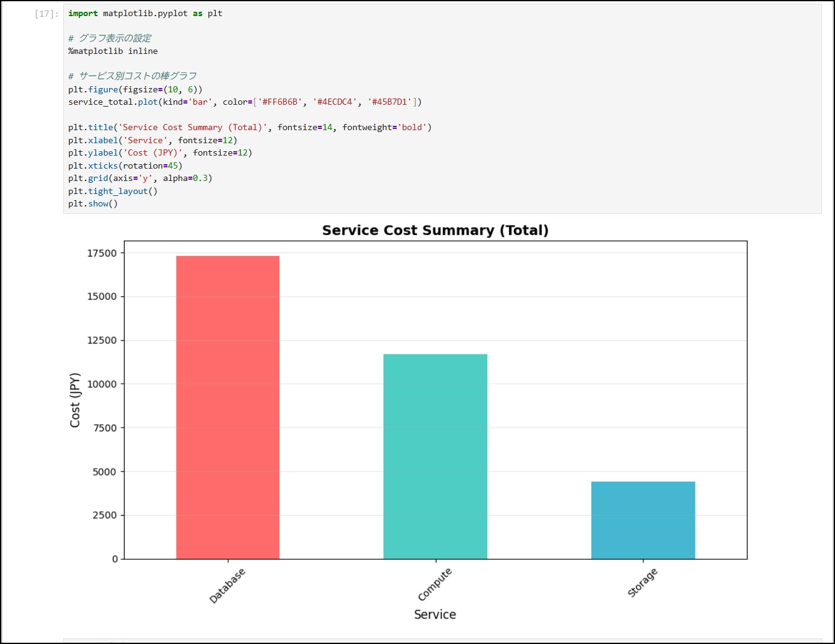Viewport: 835px width, 644px height.
Task: Click the plt.tight_layout() line
Action: tap(113, 192)
